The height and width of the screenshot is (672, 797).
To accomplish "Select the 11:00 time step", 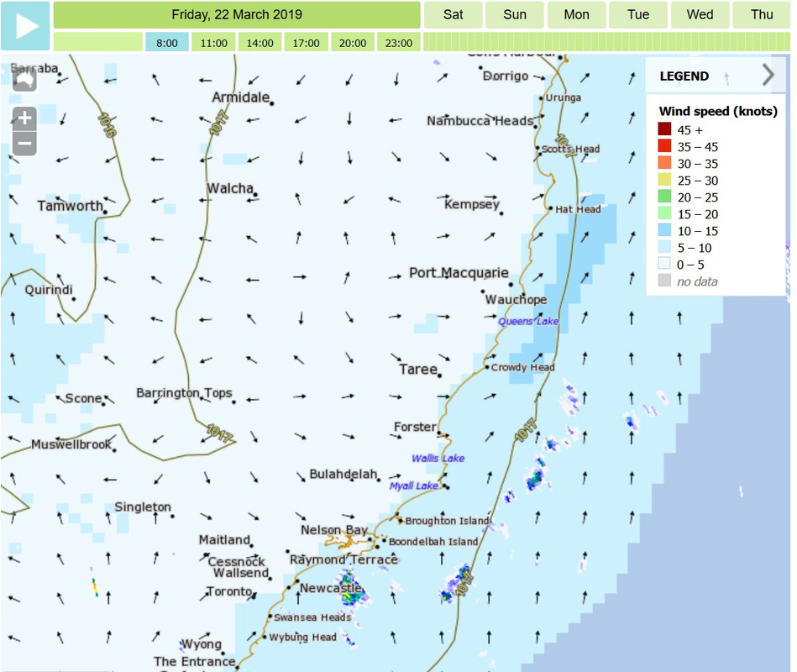I will (213, 43).
